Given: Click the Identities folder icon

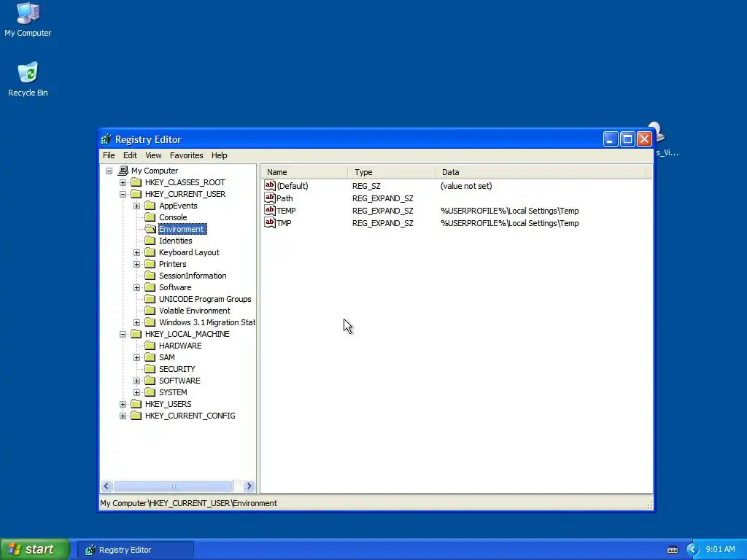Looking at the screenshot, I should 150,241.
